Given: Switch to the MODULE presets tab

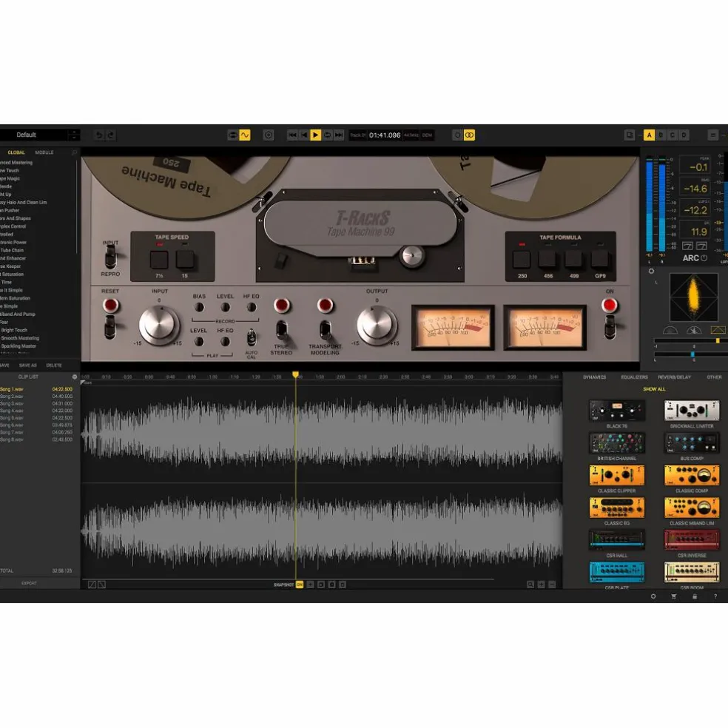Looking at the screenshot, I should click(44, 152).
